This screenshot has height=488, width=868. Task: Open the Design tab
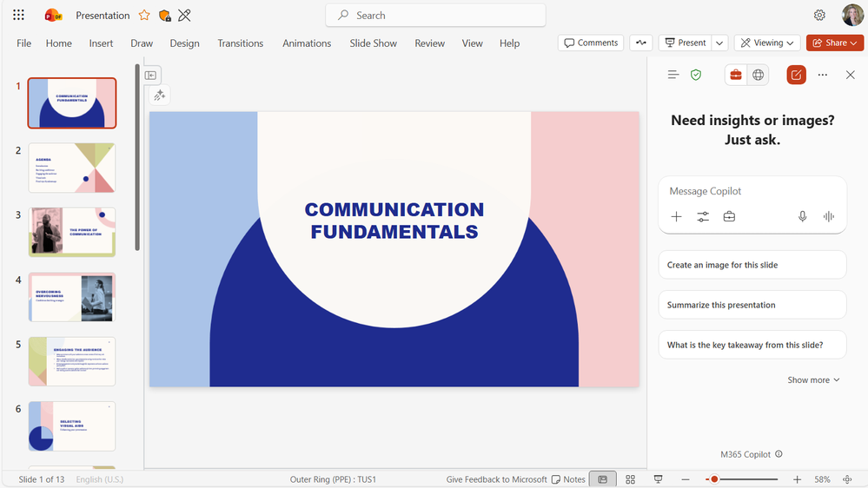(184, 43)
